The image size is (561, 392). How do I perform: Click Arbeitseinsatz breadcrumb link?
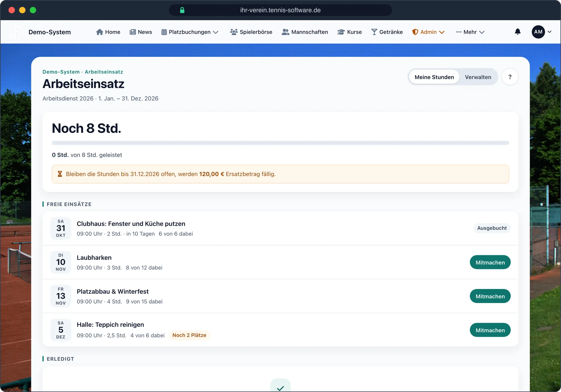coord(104,72)
